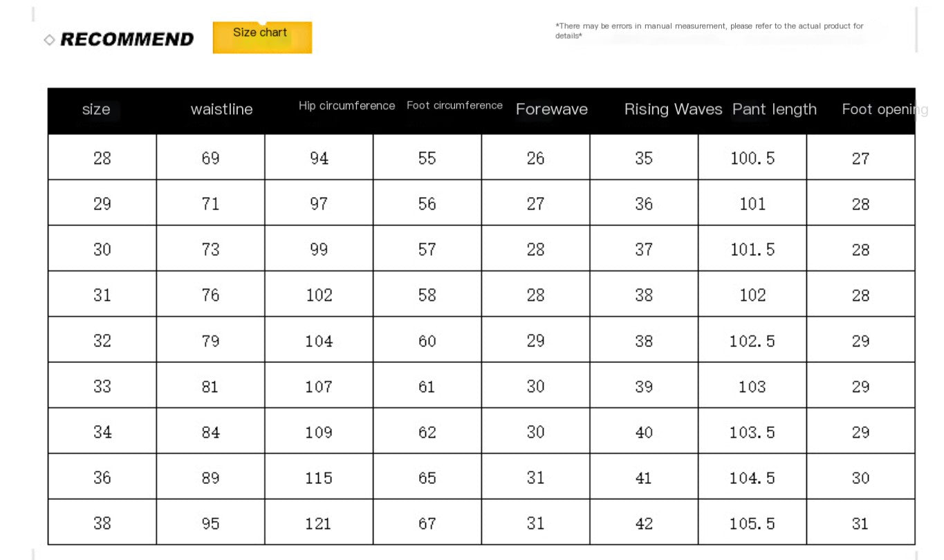
Task: Select the 'Foot circumference' header cell
Action: click(x=454, y=106)
